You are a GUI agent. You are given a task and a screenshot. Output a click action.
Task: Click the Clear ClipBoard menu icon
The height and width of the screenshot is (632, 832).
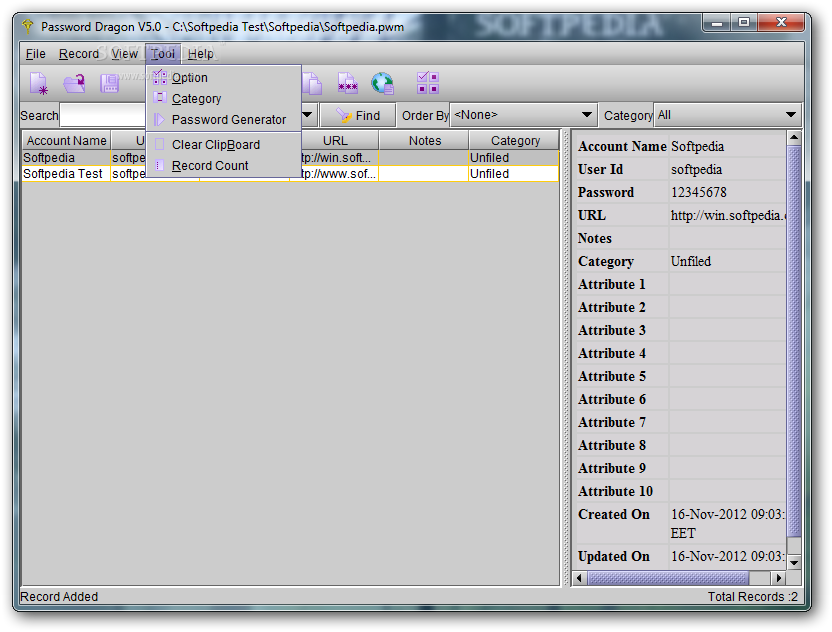click(159, 144)
